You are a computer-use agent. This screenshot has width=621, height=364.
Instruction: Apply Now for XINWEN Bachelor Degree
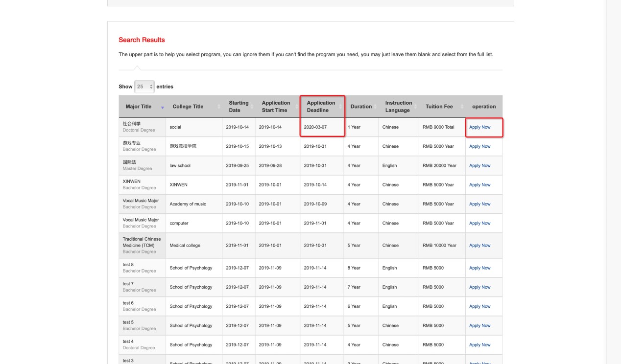point(479,185)
